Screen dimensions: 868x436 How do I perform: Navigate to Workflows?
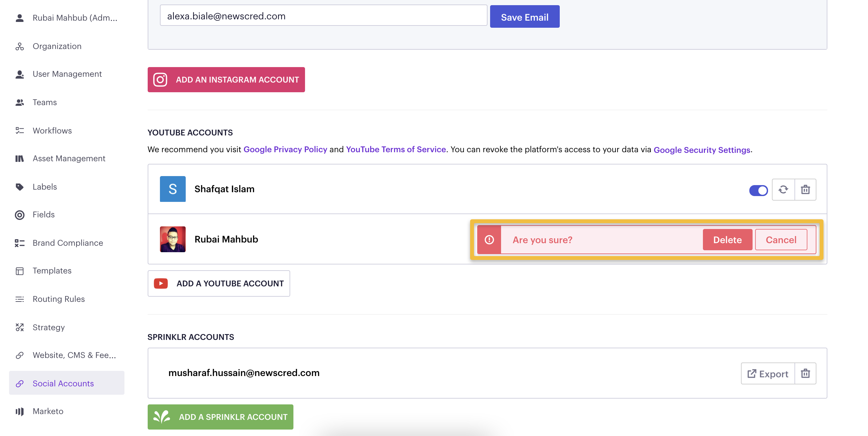point(67,130)
